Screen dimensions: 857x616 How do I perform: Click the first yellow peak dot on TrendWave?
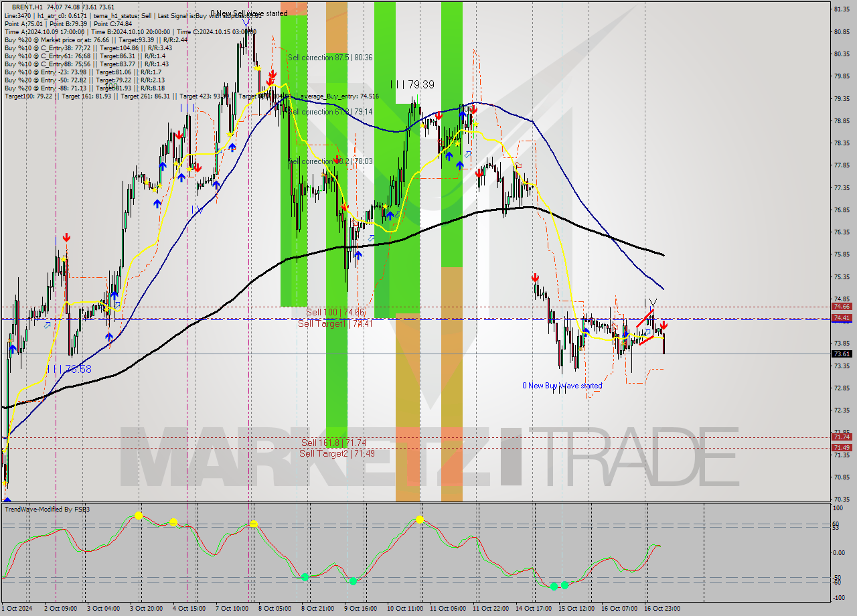[139, 515]
